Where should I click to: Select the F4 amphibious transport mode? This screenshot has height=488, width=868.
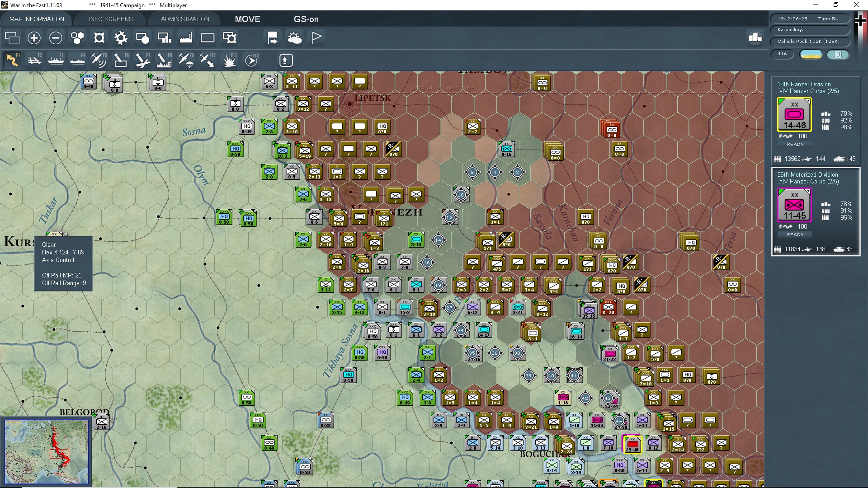(x=78, y=60)
